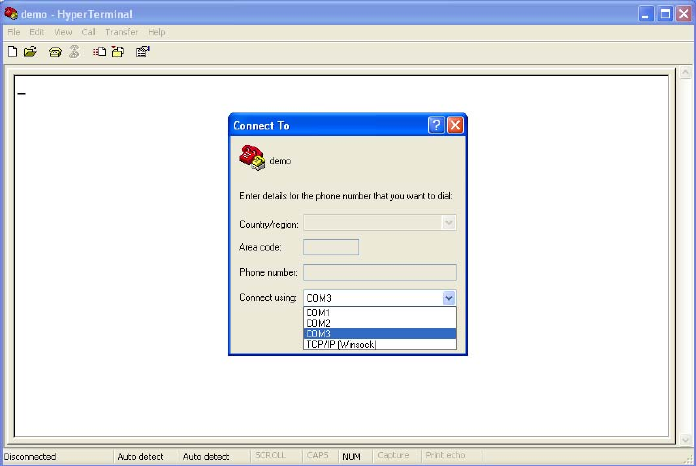
Task: Open the Properties toolbar icon
Action: coord(143,52)
